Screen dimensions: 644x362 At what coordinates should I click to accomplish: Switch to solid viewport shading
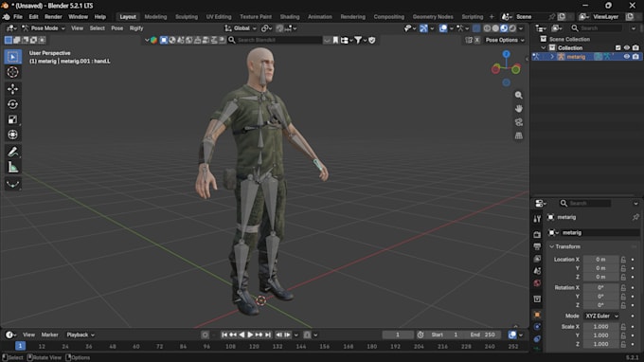[495, 28]
